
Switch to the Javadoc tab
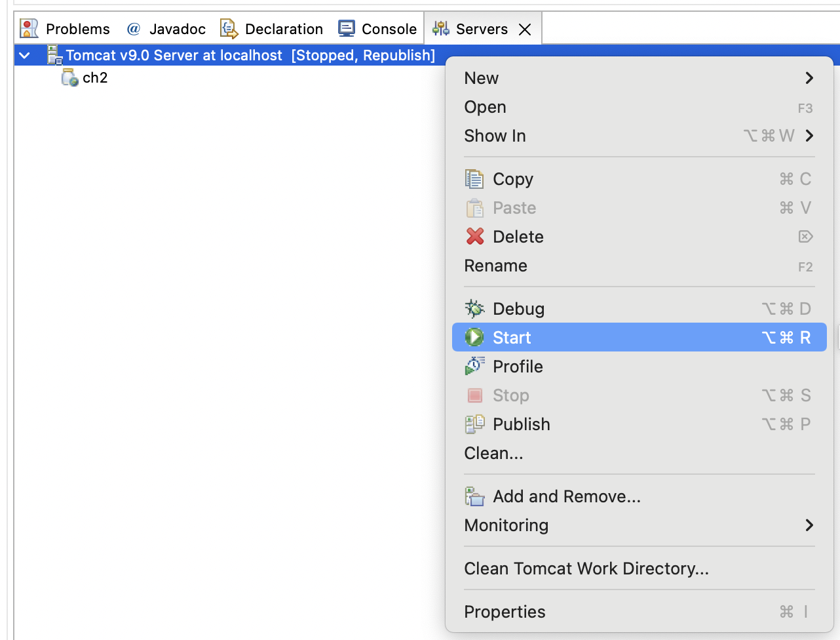click(x=166, y=29)
